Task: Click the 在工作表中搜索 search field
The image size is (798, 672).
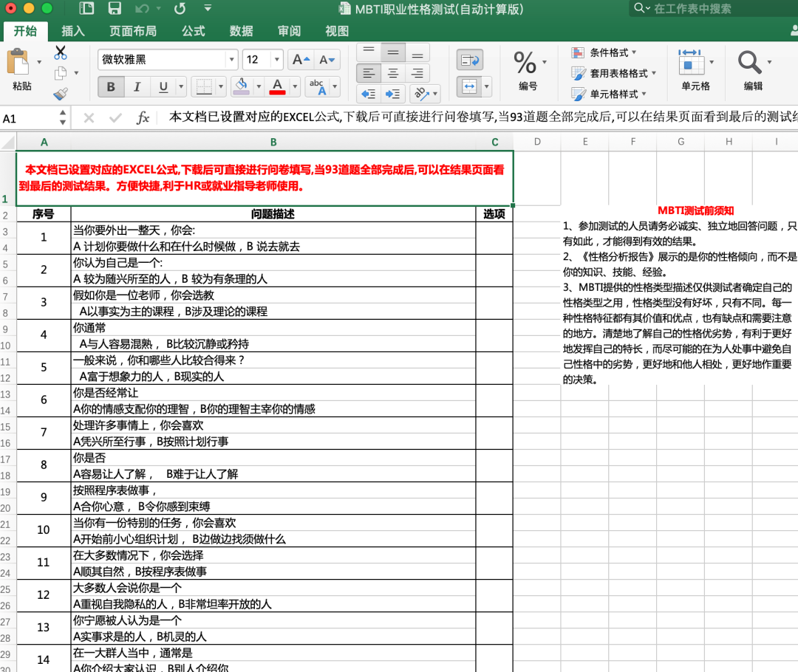Action: click(x=712, y=8)
